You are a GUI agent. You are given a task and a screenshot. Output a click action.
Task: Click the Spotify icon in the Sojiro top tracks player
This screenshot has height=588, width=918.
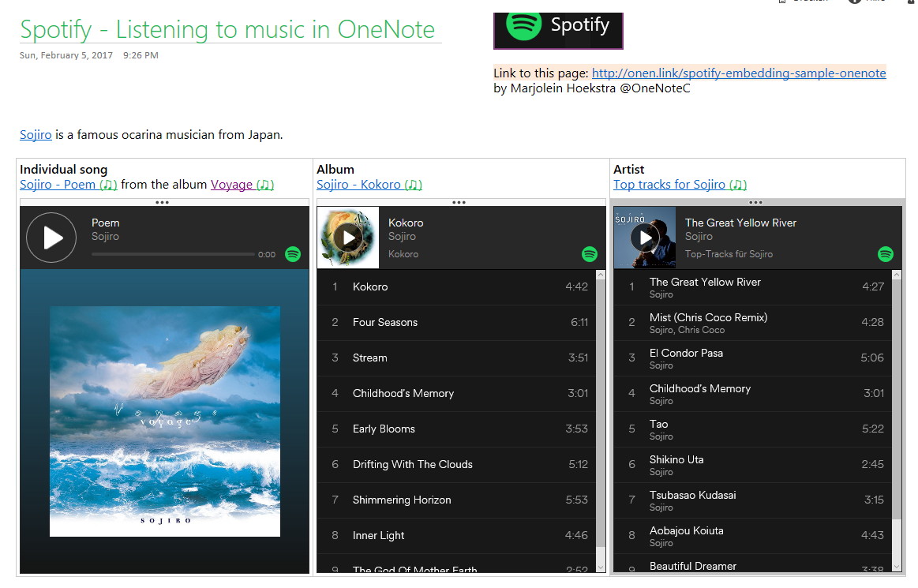(886, 254)
